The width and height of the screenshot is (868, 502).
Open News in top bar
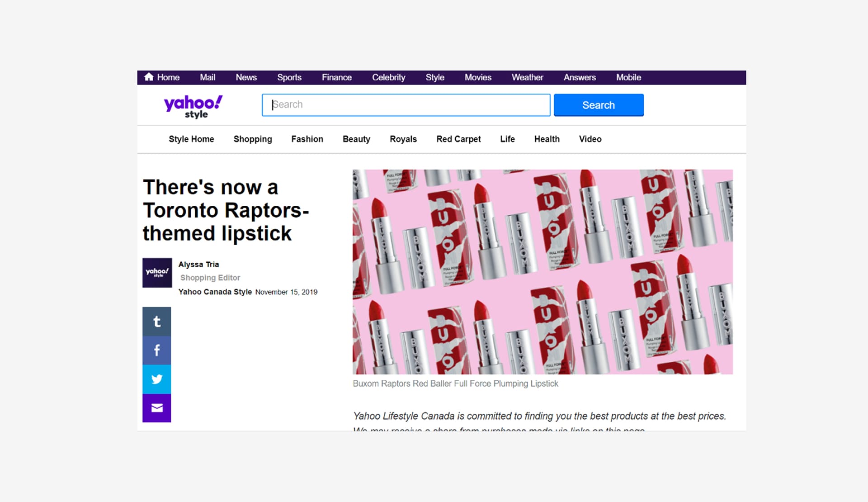click(246, 77)
